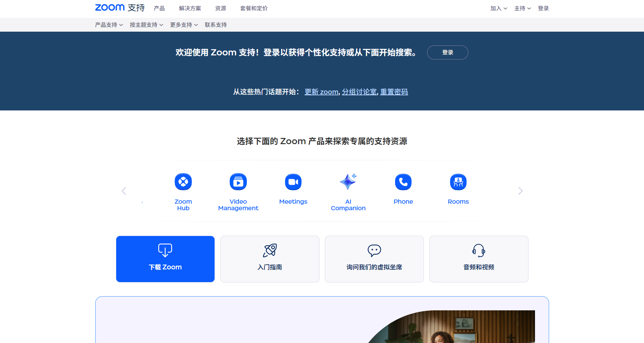Click the AI Companion sparkle icon
This screenshot has width=644, height=343.
click(348, 182)
